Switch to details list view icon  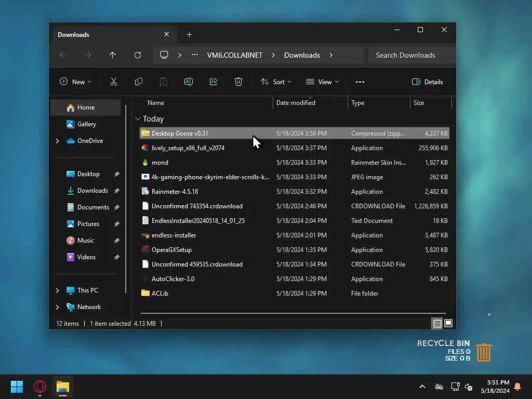pos(437,323)
